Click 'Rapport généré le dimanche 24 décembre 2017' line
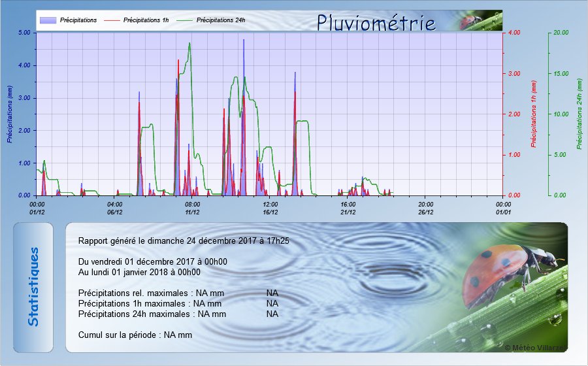The width and height of the screenshot is (588, 366). (x=184, y=241)
